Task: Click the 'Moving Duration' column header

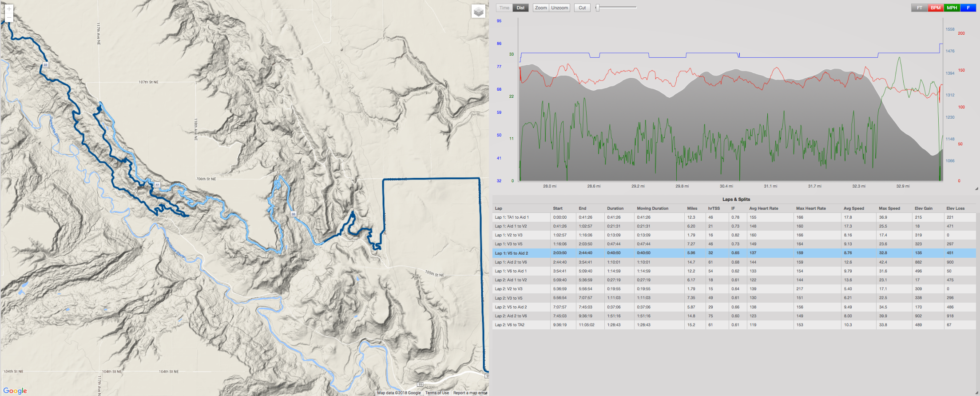Action: tap(652, 208)
